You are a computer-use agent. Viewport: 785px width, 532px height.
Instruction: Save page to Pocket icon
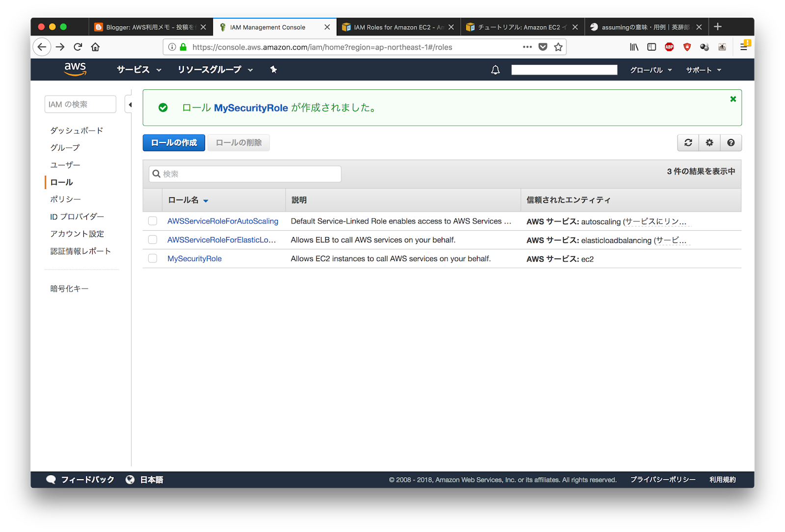[543, 47]
